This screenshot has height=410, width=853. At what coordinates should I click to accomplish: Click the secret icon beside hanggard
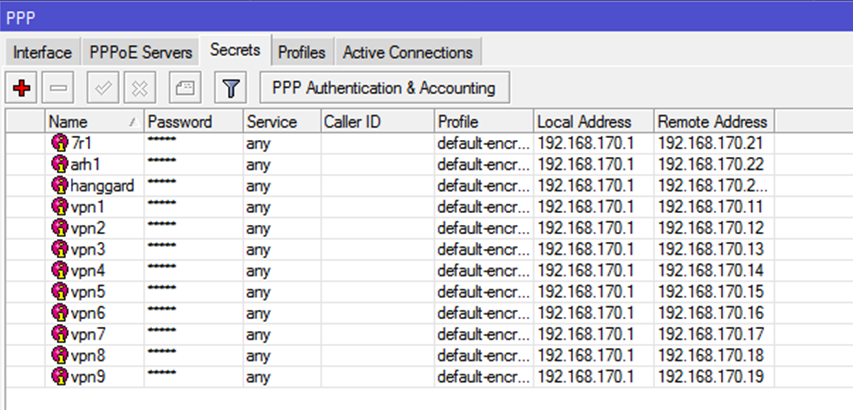click(59, 185)
